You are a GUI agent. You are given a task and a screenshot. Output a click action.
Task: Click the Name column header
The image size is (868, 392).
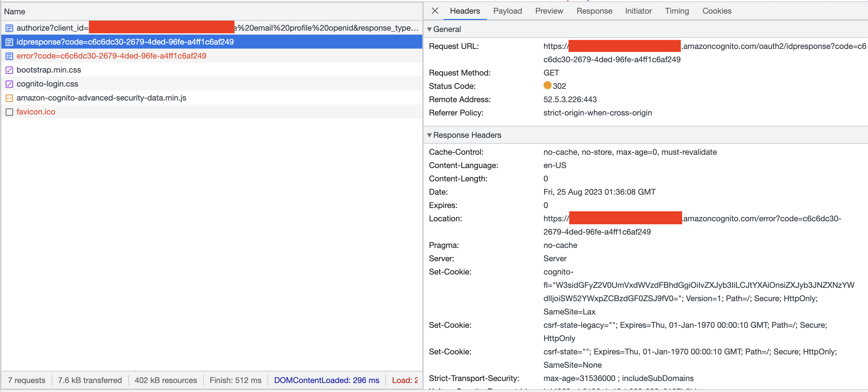[15, 11]
